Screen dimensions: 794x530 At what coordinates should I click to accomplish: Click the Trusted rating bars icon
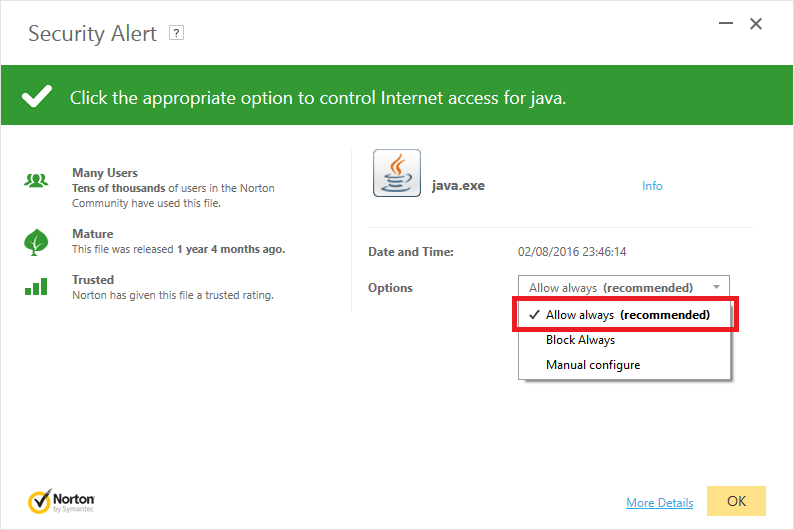coord(36,287)
